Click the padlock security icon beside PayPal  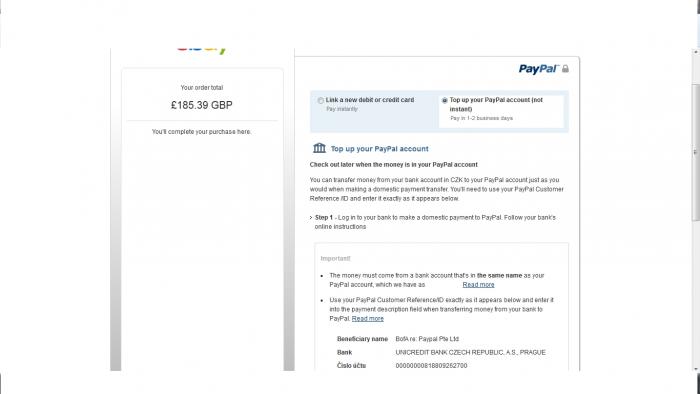[x=565, y=68]
